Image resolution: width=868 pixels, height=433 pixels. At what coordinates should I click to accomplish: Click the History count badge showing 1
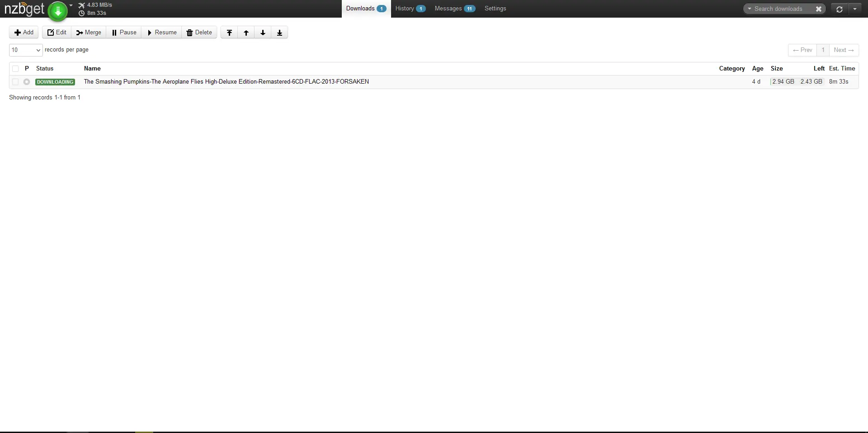click(420, 9)
